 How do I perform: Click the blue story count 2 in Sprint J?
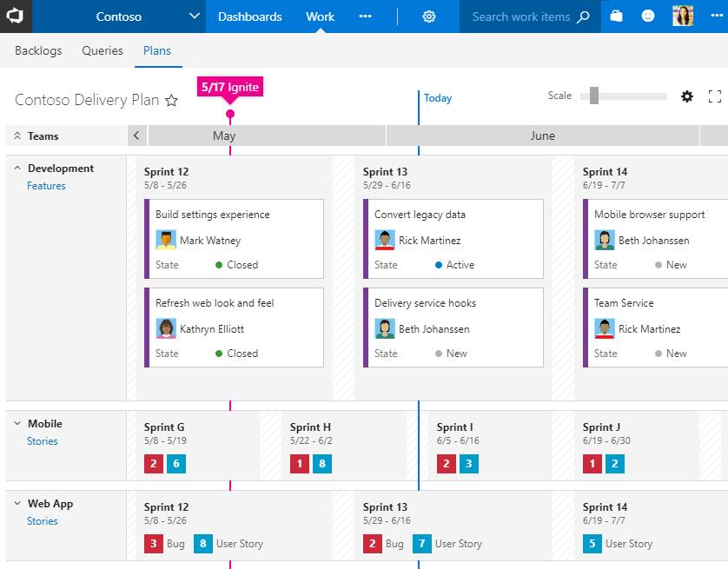click(615, 464)
